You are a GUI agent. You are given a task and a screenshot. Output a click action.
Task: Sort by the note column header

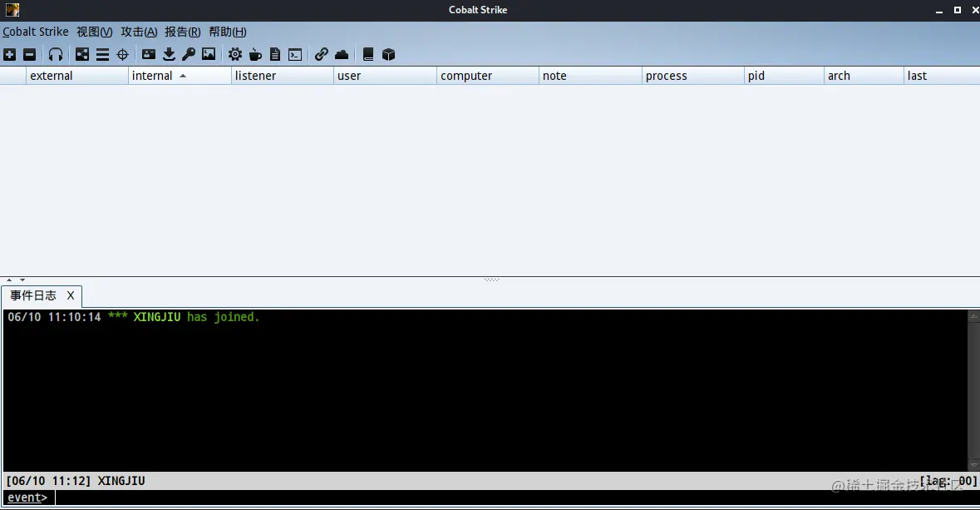[590, 76]
